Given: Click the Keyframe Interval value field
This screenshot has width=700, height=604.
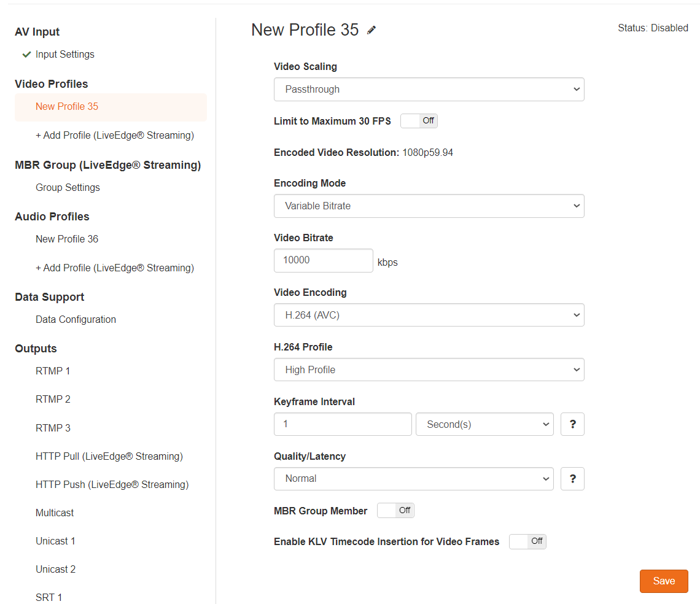Looking at the screenshot, I should 343,424.
